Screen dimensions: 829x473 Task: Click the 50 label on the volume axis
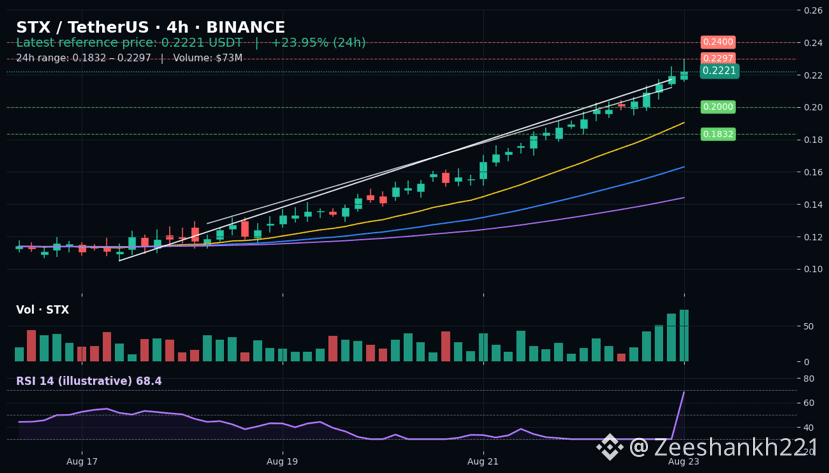[x=808, y=327]
